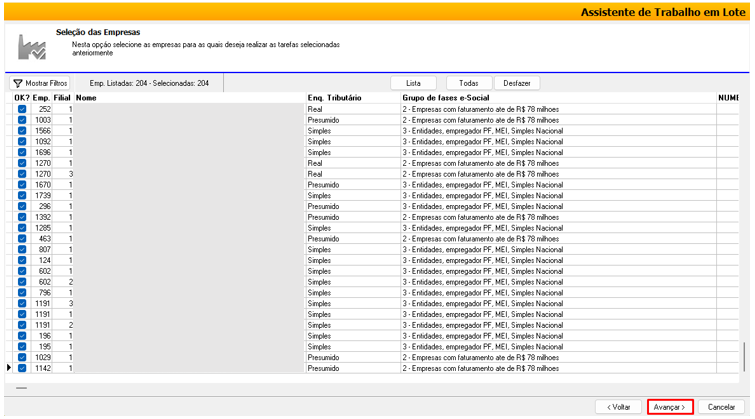Click the Nome column header
The image size is (755, 419).
tap(86, 98)
